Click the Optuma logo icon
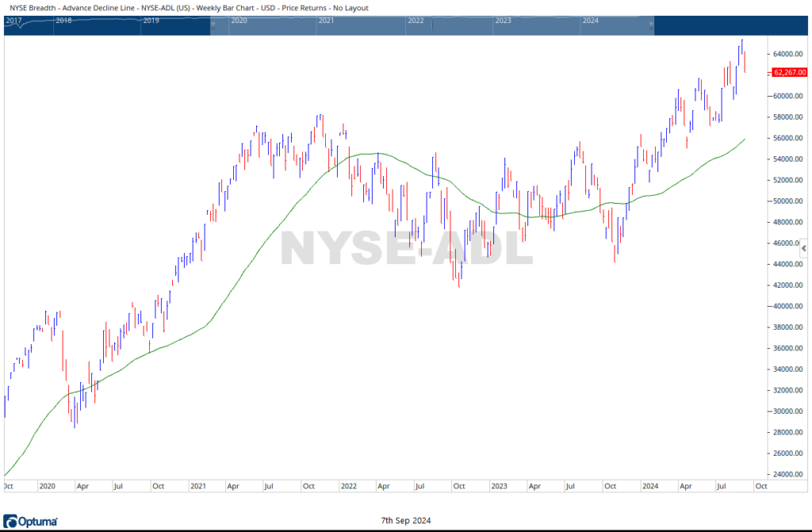Image resolution: width=812 pixels, height=532 pixels. (x=10, y=521)
